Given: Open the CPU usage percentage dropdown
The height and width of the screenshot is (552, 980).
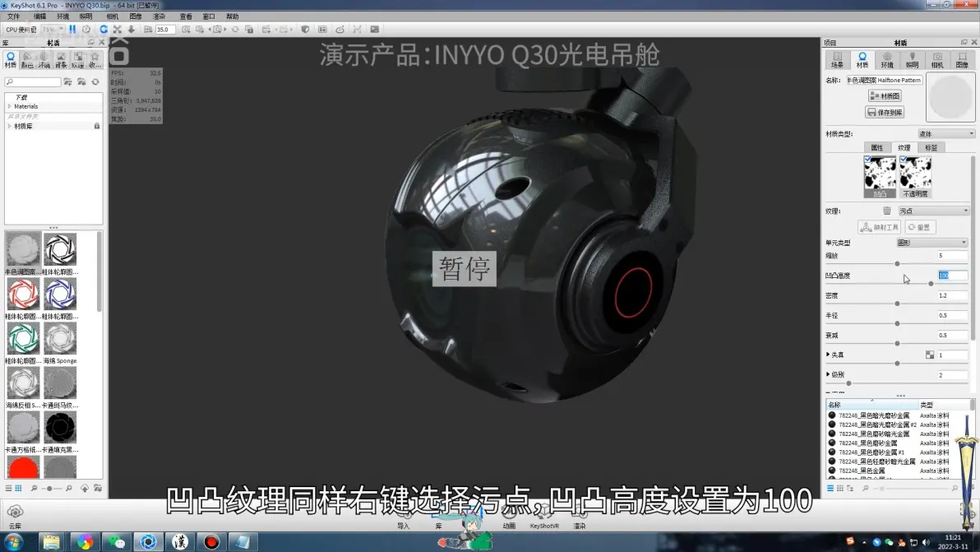Looking at the screenshot, I should pos(53,30).
